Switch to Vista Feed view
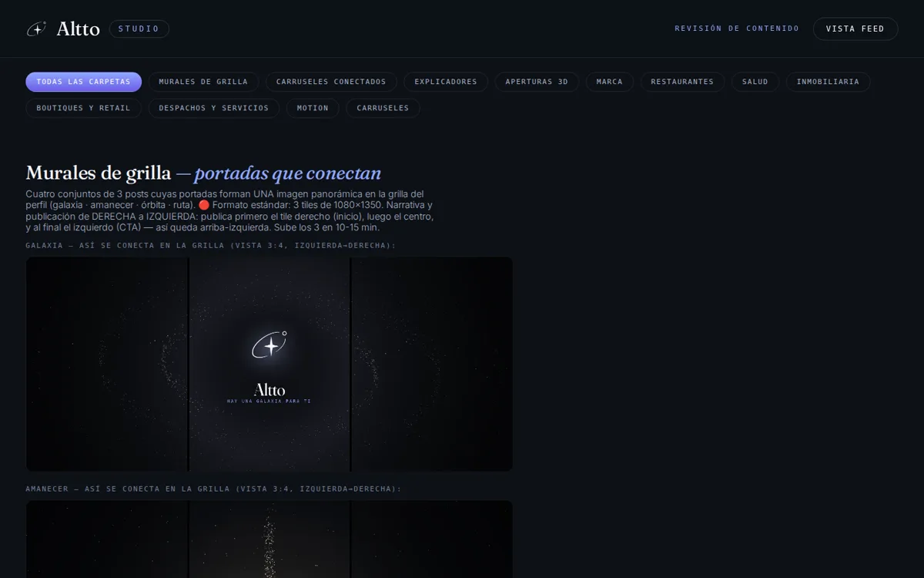924x578 pixels. click(855, 29)
